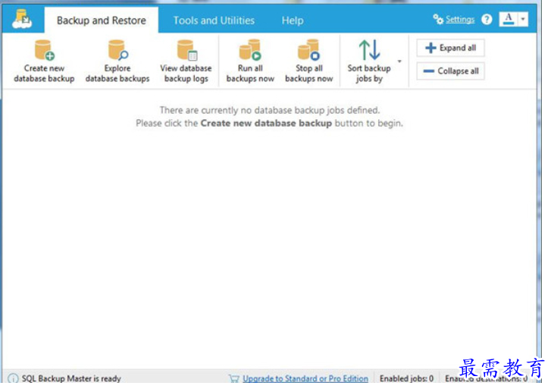This screenshot has width=551, height=392.
Task: Click Sort backup jobs by icon
Action: (x=369, y=49)
